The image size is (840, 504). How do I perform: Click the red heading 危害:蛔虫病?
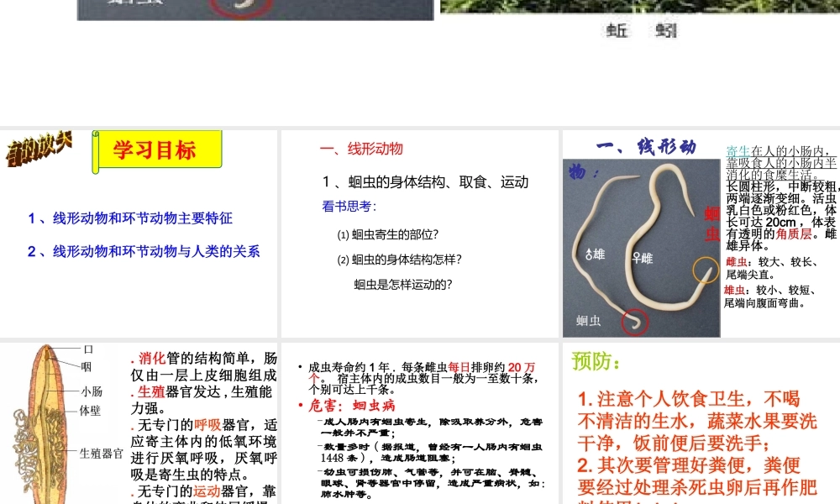(x=351, y=406)
